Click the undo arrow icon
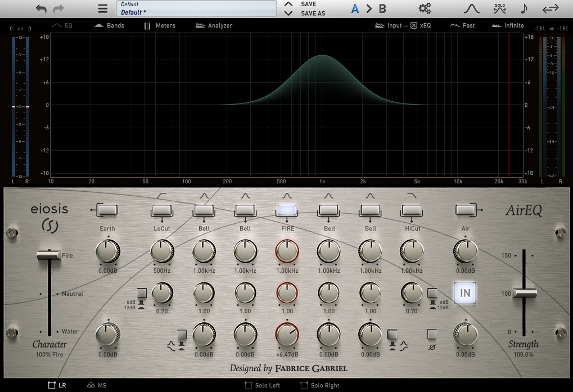Viewport: 573px width, 392px height. coord(41,8)
